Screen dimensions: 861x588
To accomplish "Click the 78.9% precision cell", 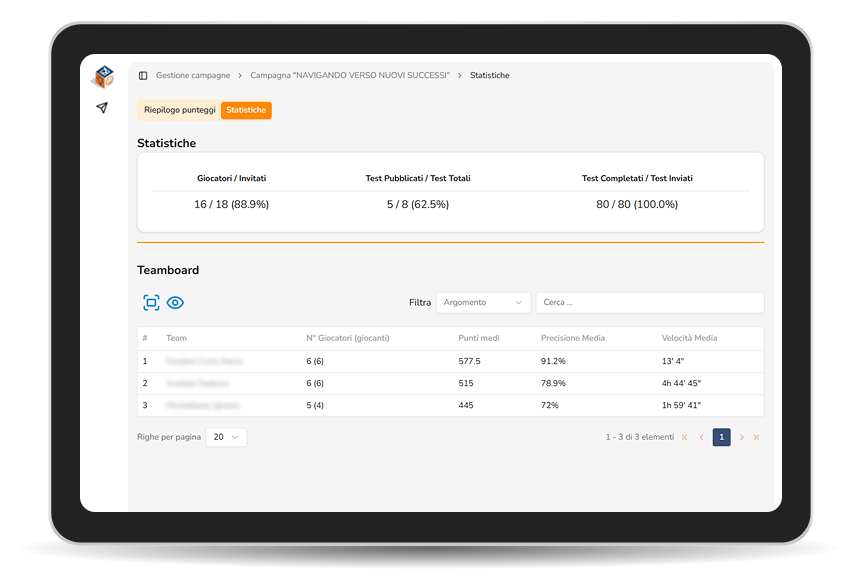I will coord(553,383).
